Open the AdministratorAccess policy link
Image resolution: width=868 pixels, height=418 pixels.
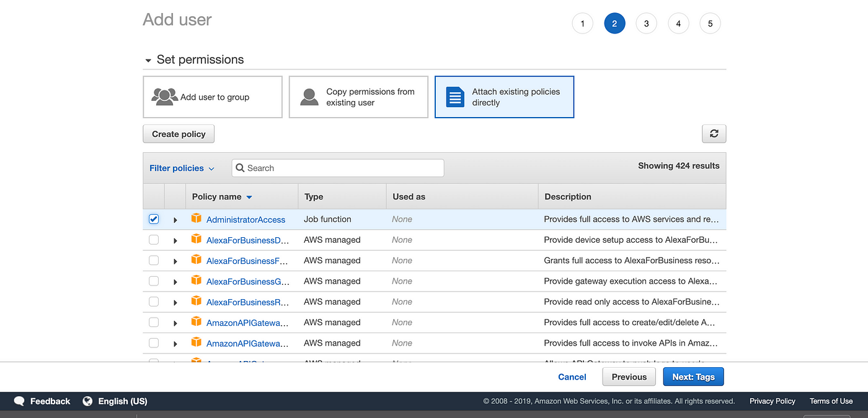pyautogui.click(x=246, y=220)
